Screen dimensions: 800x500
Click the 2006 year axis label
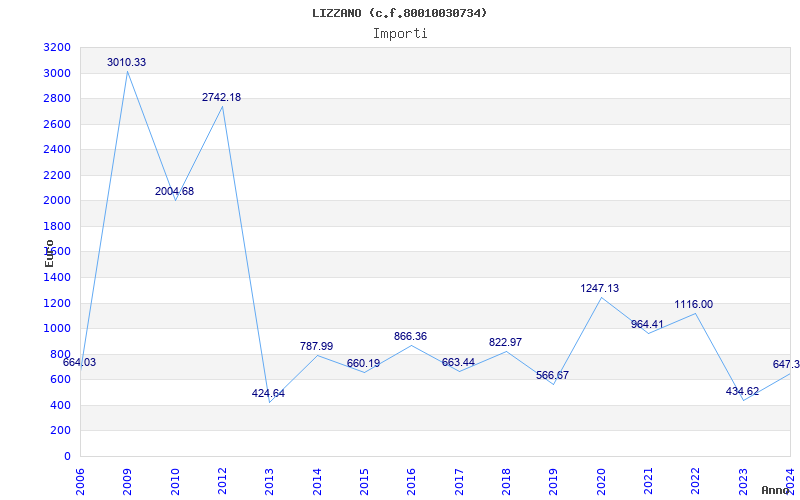tap(80, 482)
